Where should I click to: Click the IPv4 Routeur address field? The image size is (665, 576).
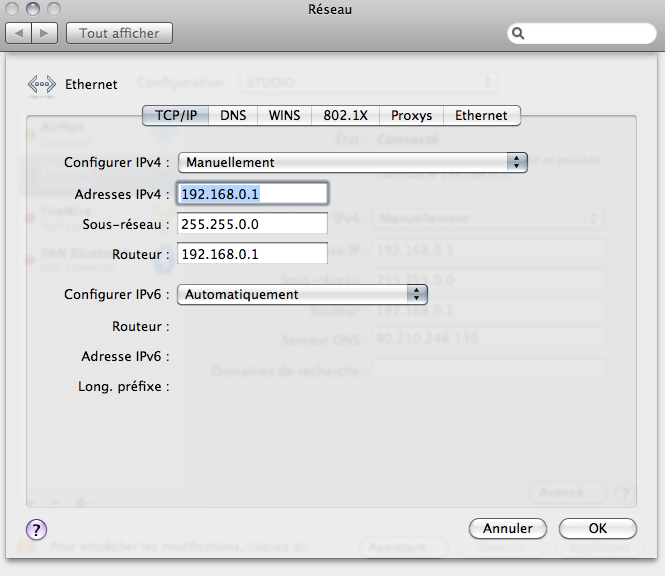[x=252, y=254]
